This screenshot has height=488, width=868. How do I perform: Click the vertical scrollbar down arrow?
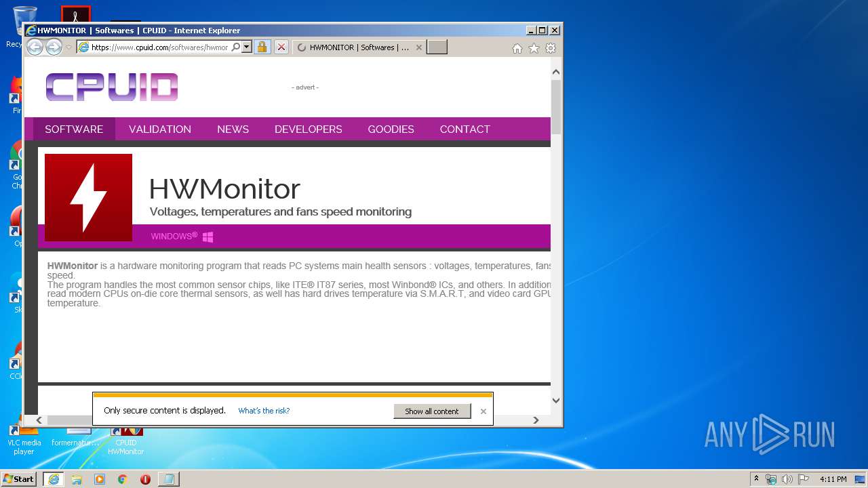pyautogui.click(x=556, y=400)
